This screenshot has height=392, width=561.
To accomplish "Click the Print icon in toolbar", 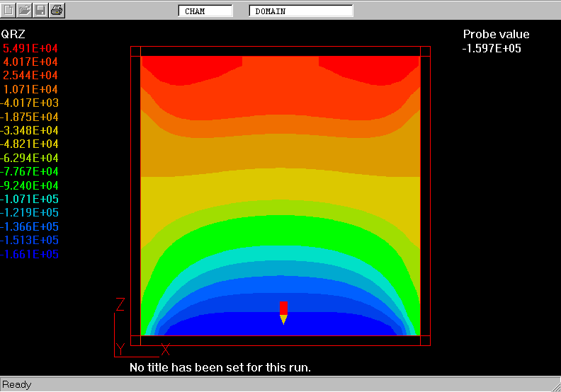I will 57,10.
